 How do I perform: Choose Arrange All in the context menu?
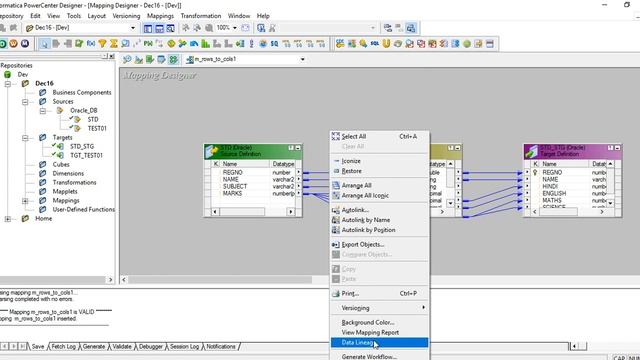click(380, 185)
